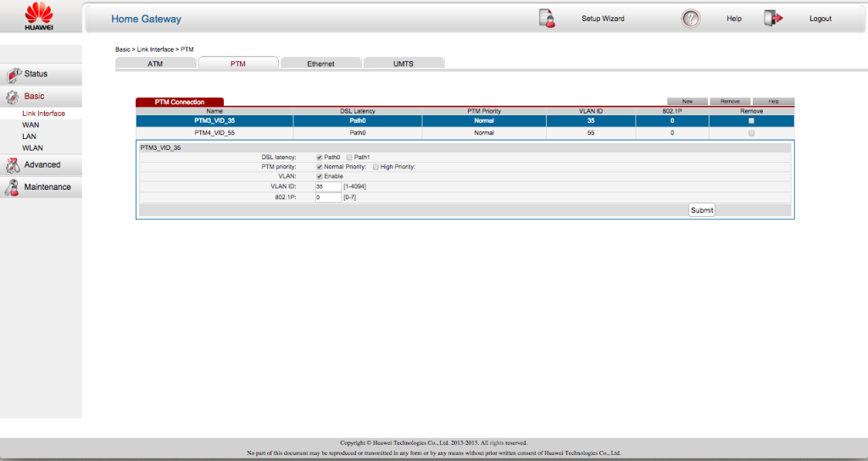Tick Remove checkbox for PTM3_VID_35
This screenshot has height=461, width=868.
coord(751,121)
